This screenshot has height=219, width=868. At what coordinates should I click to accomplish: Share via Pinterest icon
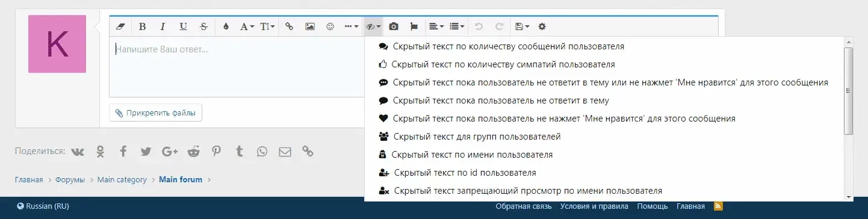pyautogui.click(x=216, y=152)
